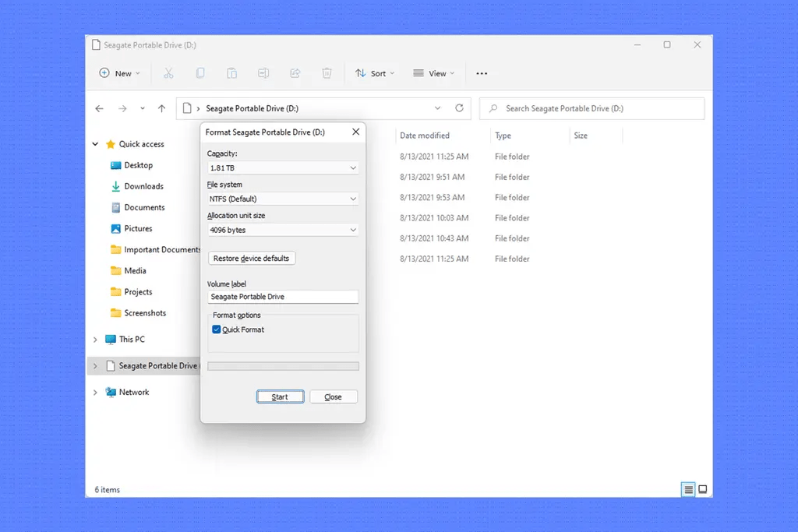Image resolution: width=798 pixels, height=532 pixels.
Task: Open the File system dropdown
Action: [x=282, y=199]
